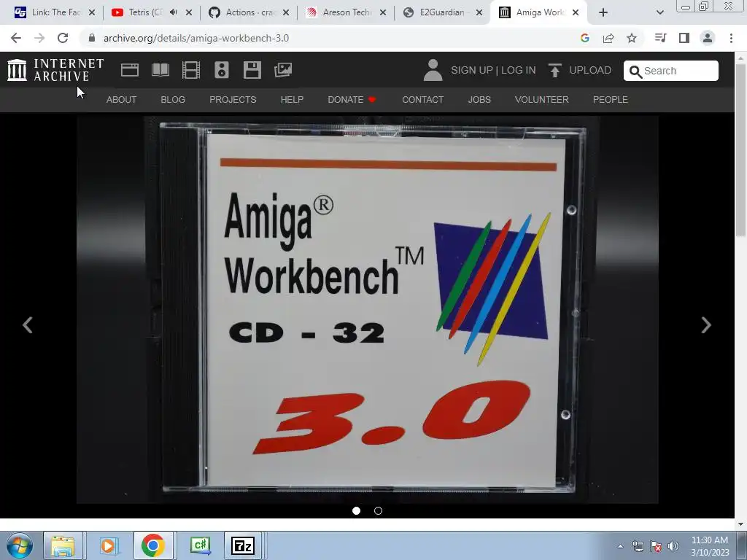Screen dimensions: 747x560
Task: Click the upload arrow icon
Action: 554,70
